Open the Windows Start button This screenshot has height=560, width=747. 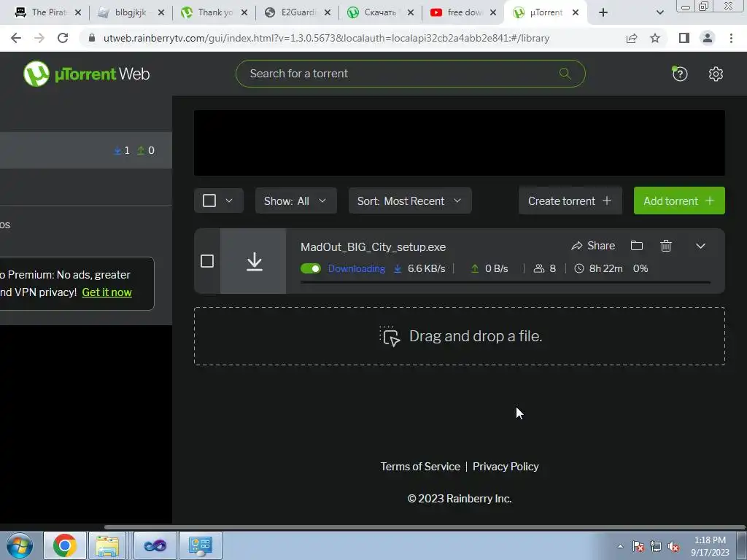(x=19, y=545)
